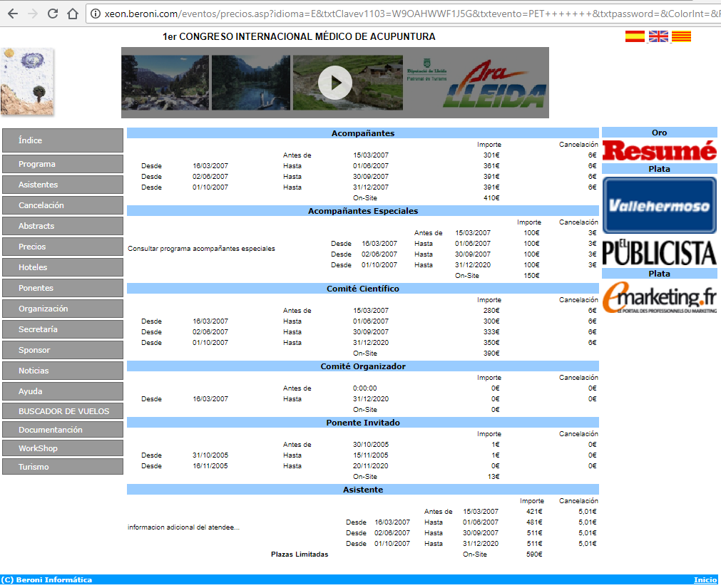Open the Hoteles menu entry

click(x=63, y=267)
